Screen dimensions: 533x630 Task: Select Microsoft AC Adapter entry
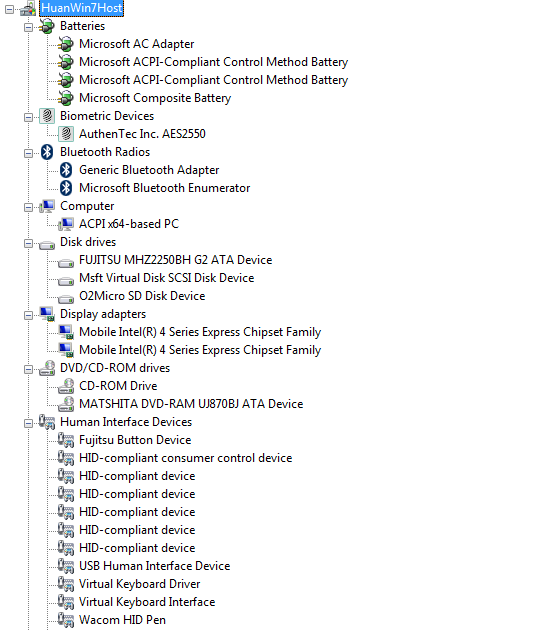137,44
